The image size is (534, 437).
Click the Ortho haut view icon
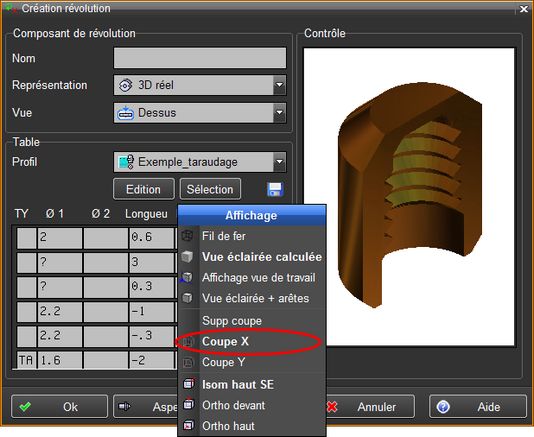(x=189, y=426)
